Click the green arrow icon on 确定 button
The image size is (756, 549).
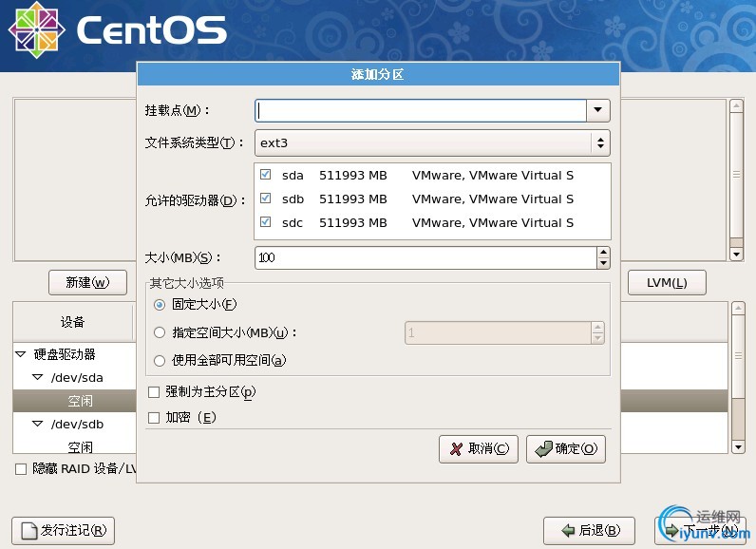(x=543, y=448)
